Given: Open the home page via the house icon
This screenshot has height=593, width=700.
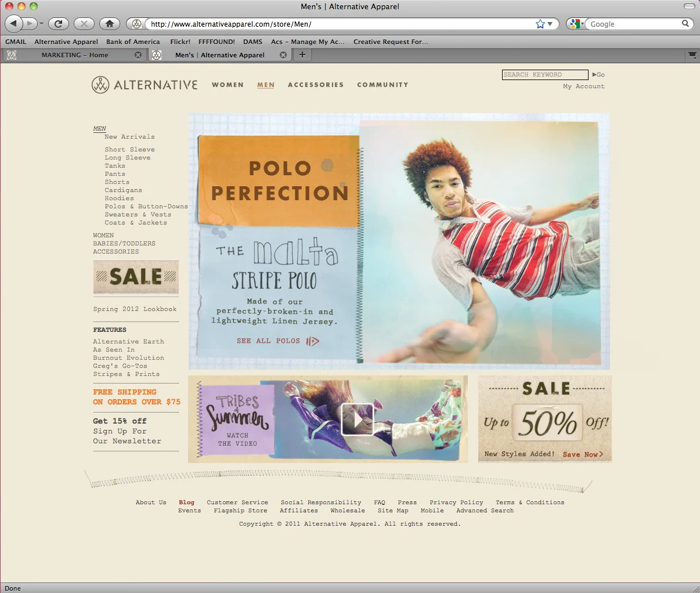Looking at the screenshot, I should (110, 24).
